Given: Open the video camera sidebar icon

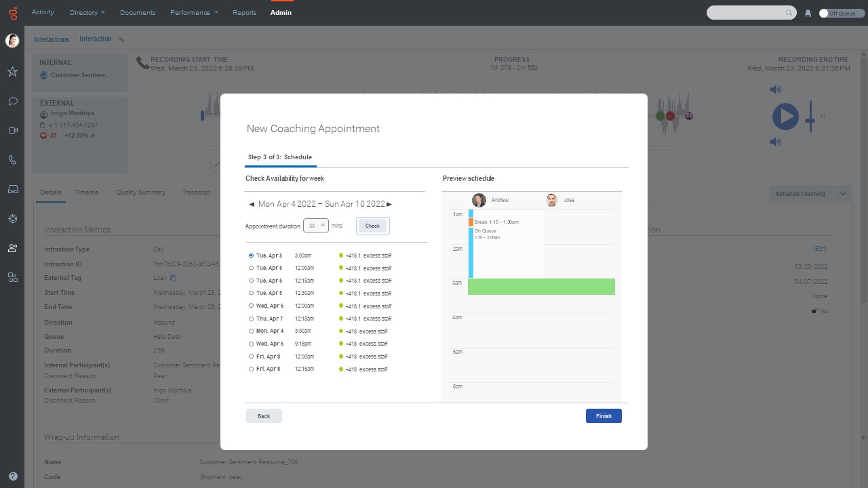Looking at the screenshot, I should (x=12, y=131).
